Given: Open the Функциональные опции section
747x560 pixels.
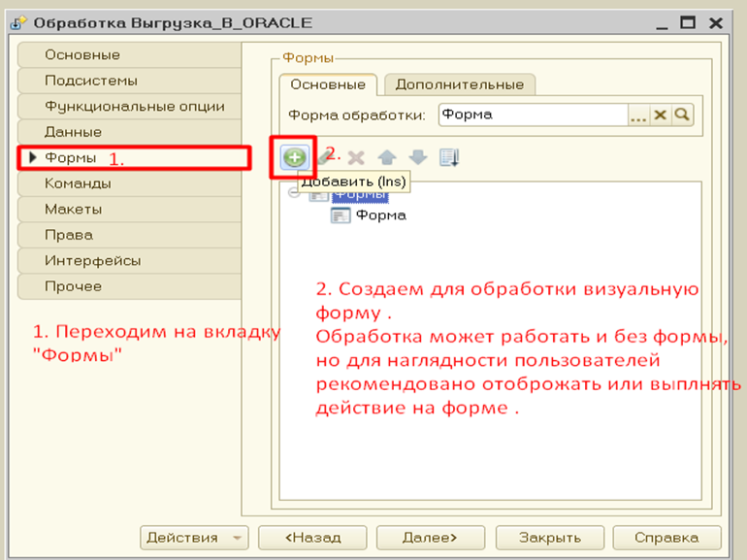Looking at the screenshot, I should (129, 107).
